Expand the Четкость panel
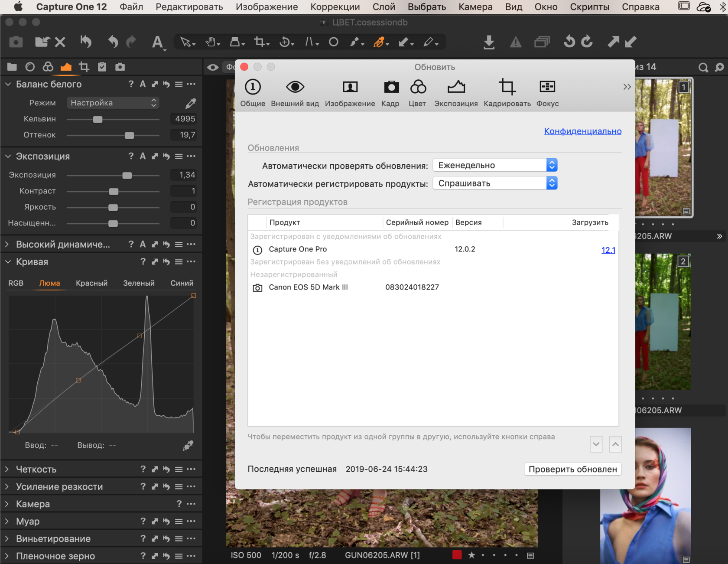 [7, 469]
